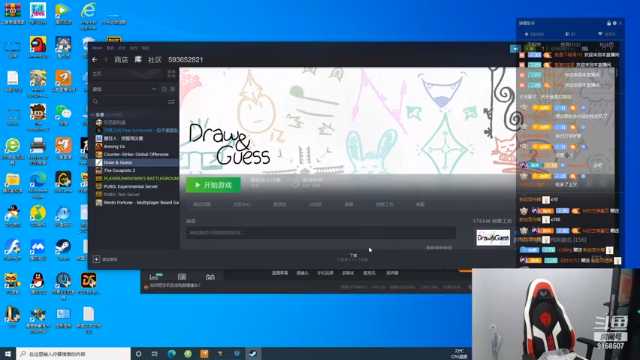Screen dimensions: 640x360
Task: Click the ready-to-play icon beside 游戏 filter
Action: 172,89
